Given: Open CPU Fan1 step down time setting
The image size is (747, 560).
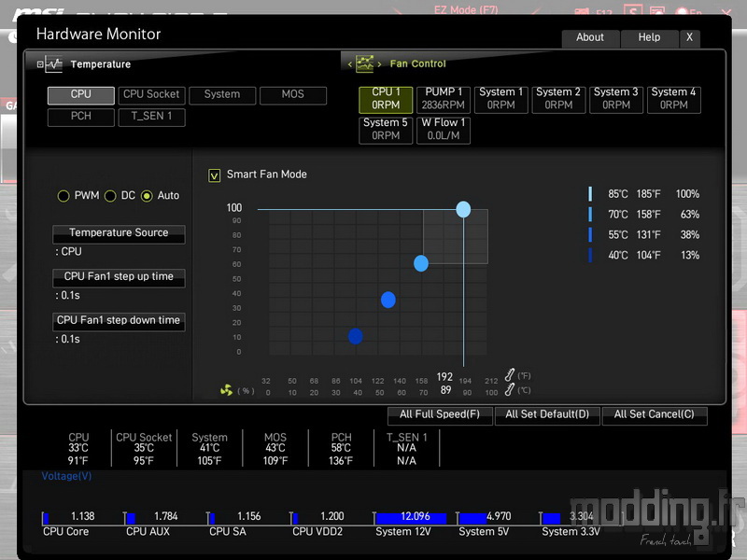Looking at the screenshot, I should click(119, 321).
